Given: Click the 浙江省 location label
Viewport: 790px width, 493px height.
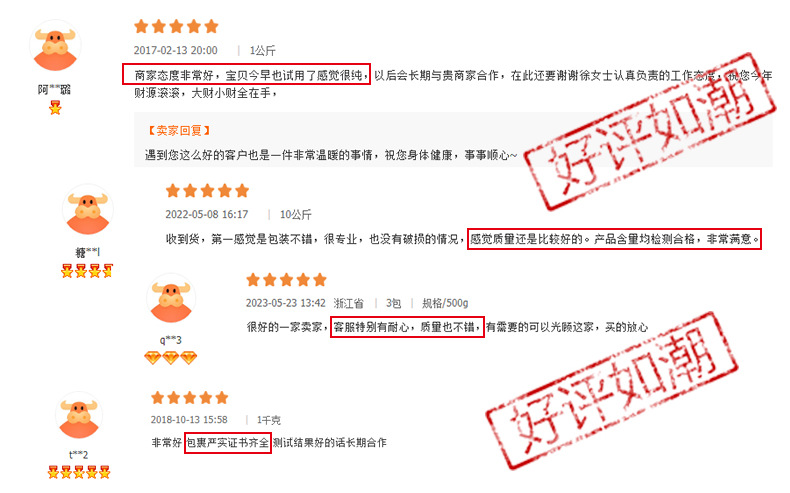Looking at the screenshot, I should 348,303.
